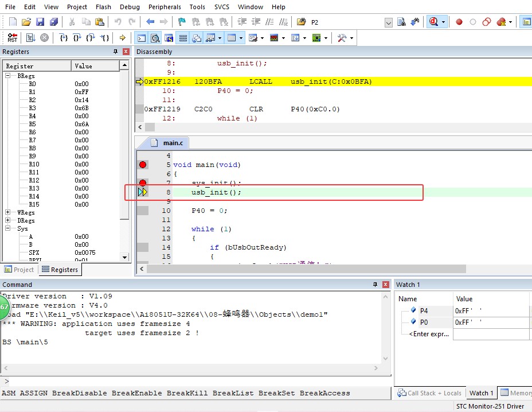The height and width of the screenshot is (412, 532).
Task: Click the Register column header
Action: coord(37,66)
